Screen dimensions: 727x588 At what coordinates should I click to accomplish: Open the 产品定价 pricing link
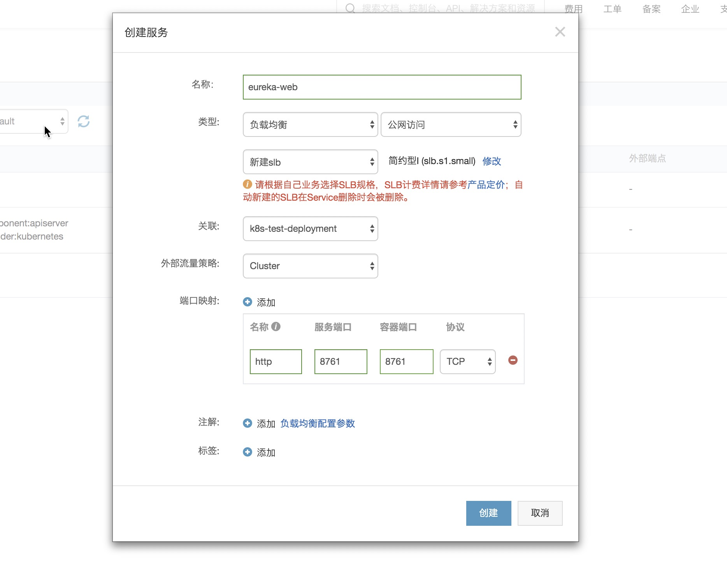tap(486, 184)
